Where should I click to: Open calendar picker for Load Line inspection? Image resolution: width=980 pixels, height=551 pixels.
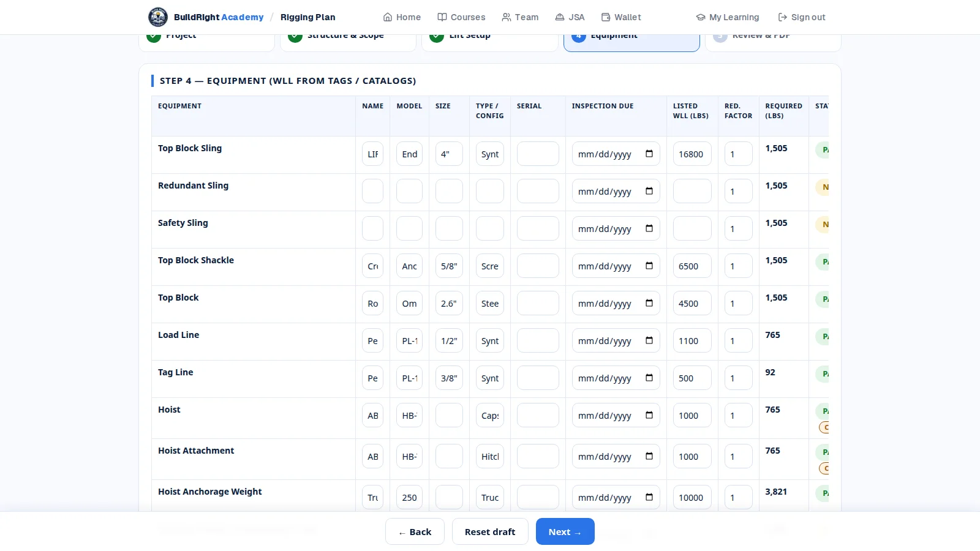click(649, 340)
